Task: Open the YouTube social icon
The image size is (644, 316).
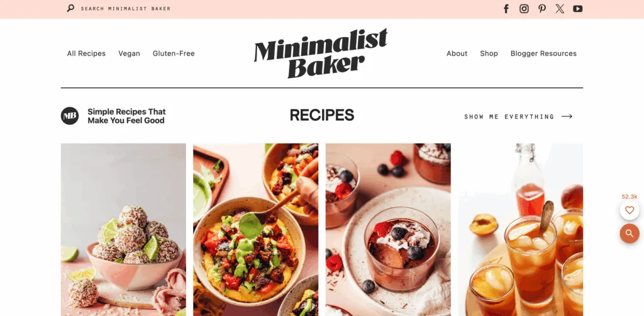Action: click(x=578, y=9)
